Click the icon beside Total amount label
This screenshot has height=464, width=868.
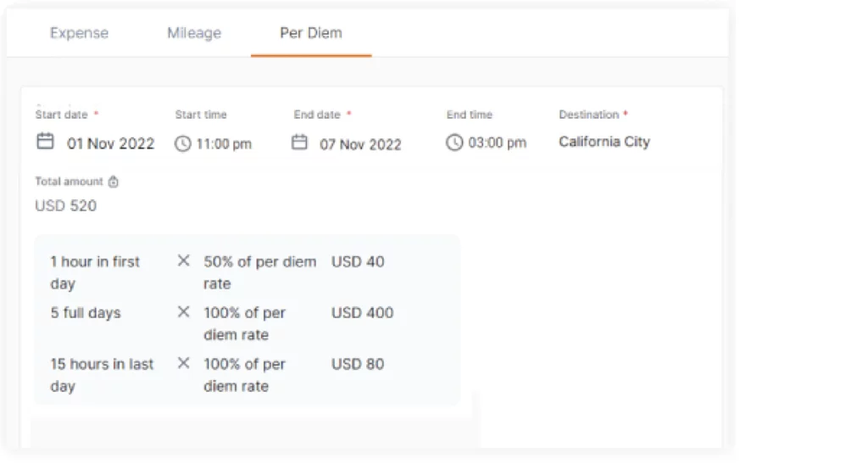pyautogui.click(x=114, y=182)
